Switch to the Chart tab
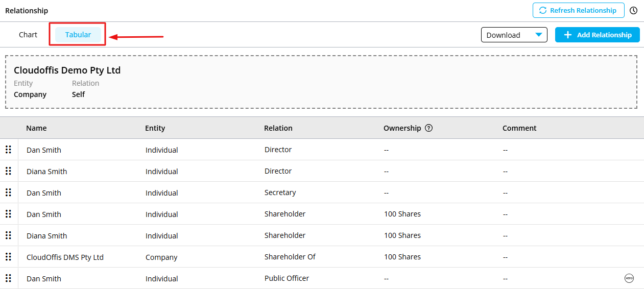The height and width of the screenshot is (289, 644). (28, 35)
